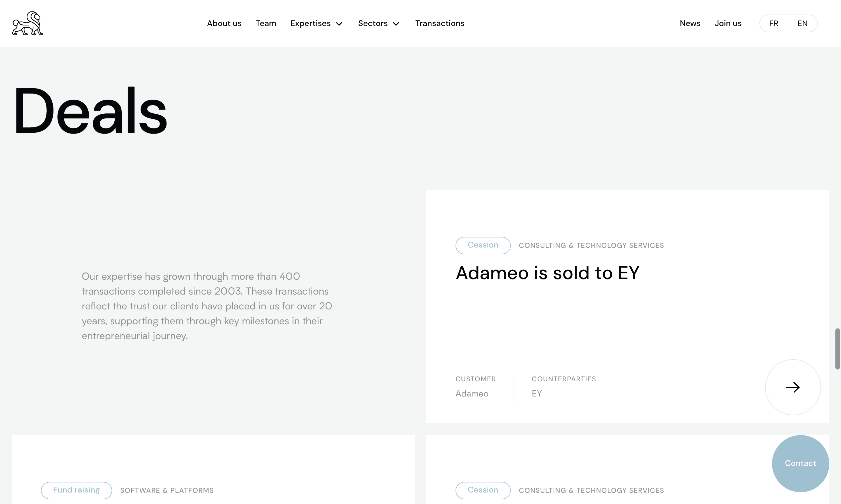
Task: Select the Fund raising tag
Action: pyautogui.click(x=76, y=490)
